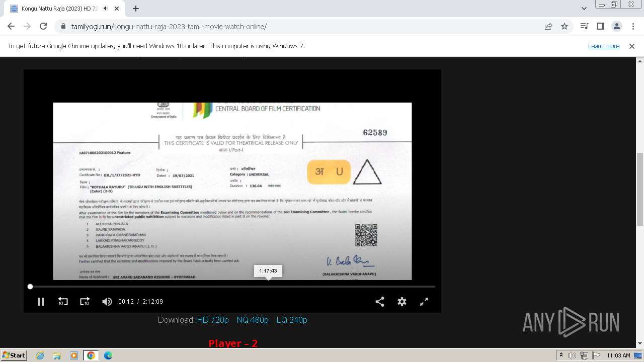Viewport: 644px width, 362px height.
Task: Click the page vertical scrollbar thumb
Action: 640,189
